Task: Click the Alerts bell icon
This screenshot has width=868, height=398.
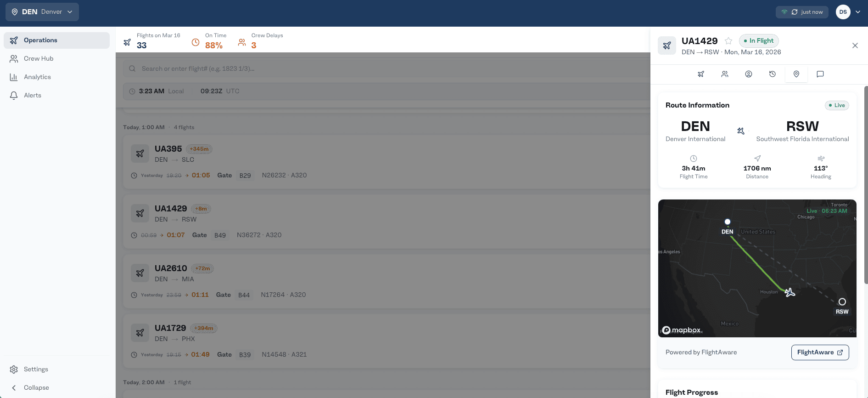Action: (x=14, y=95)
